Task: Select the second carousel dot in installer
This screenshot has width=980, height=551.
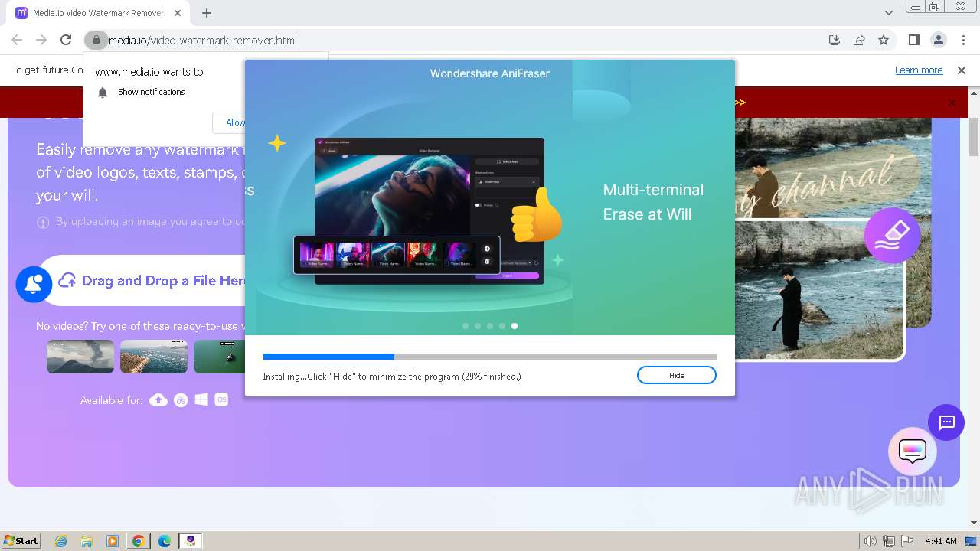Action: click(478, 326)
